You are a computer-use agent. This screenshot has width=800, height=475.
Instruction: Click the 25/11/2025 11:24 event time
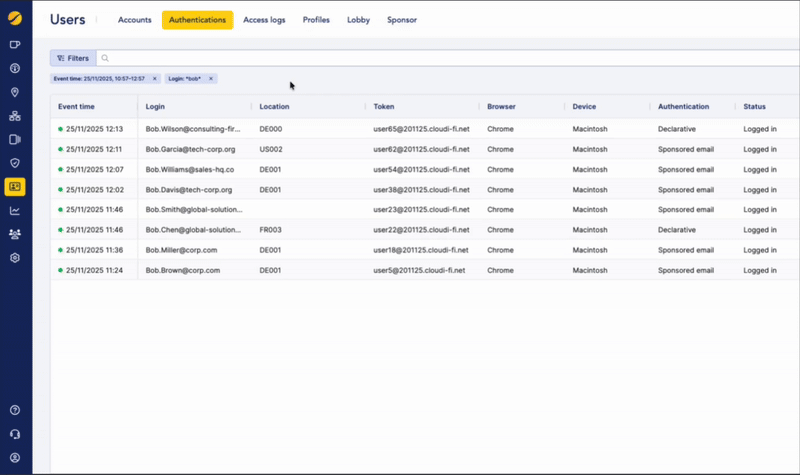[94, 270]
